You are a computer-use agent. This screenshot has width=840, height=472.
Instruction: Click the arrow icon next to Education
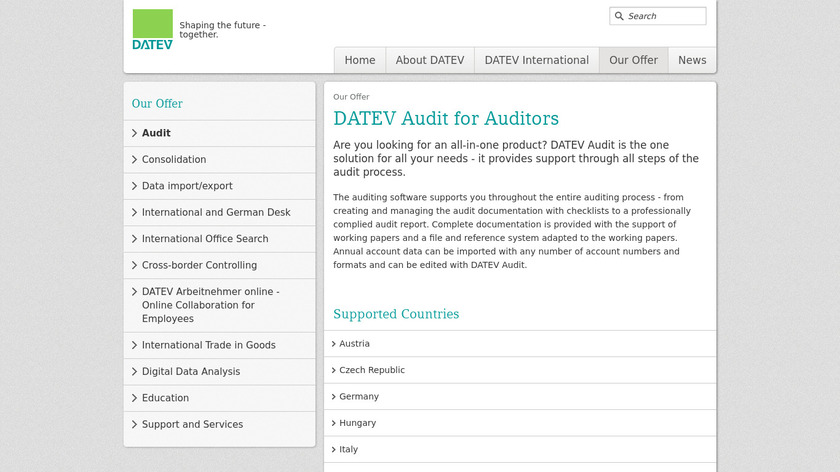pyautogui.click(x=134, y=398)
